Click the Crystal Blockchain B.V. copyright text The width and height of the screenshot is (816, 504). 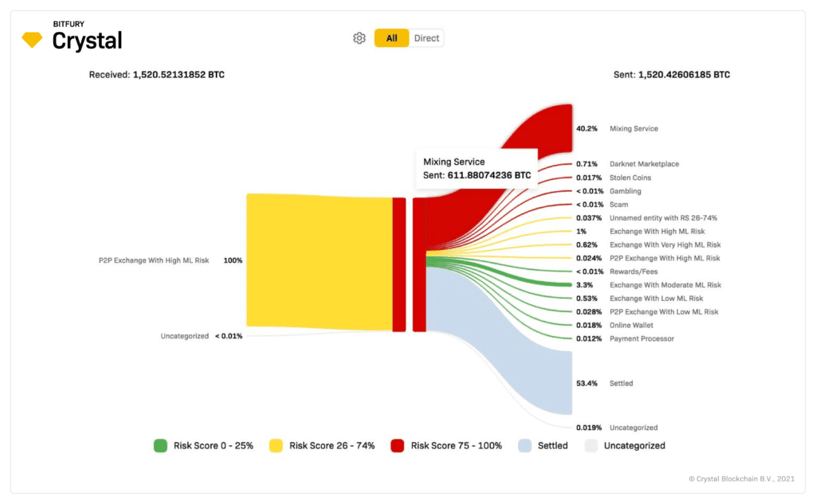pyautogui.click(x=742, y=479)
